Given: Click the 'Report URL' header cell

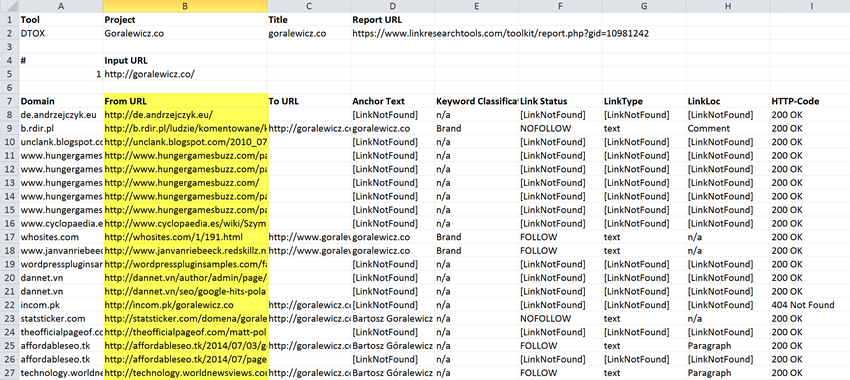Looking at the screenshot, I should coord(392,20).
